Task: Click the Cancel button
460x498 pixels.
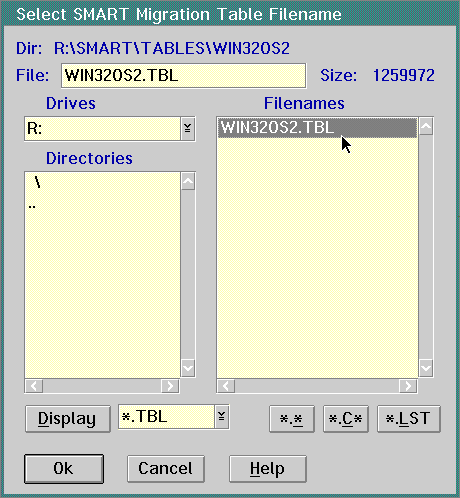Action: point(166,469)
